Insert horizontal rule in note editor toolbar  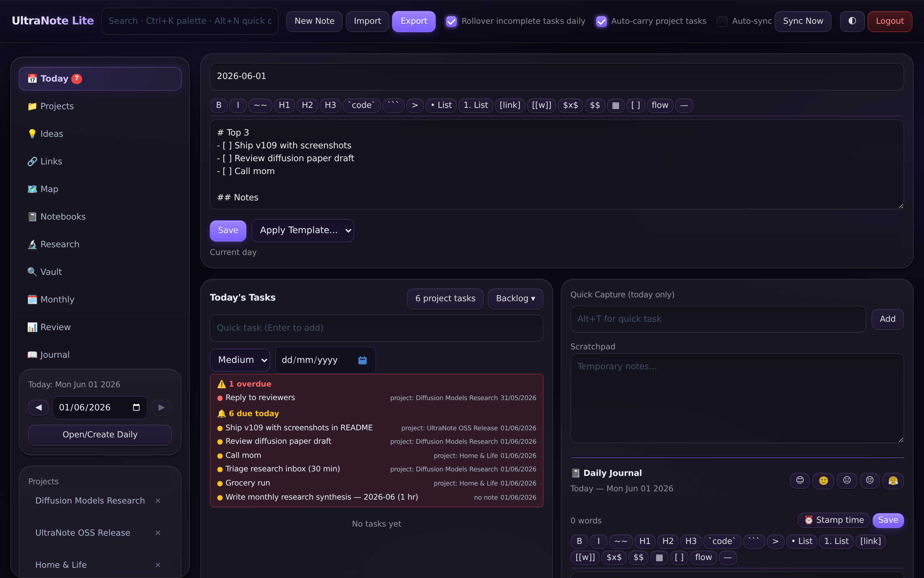tap(684, 105)
